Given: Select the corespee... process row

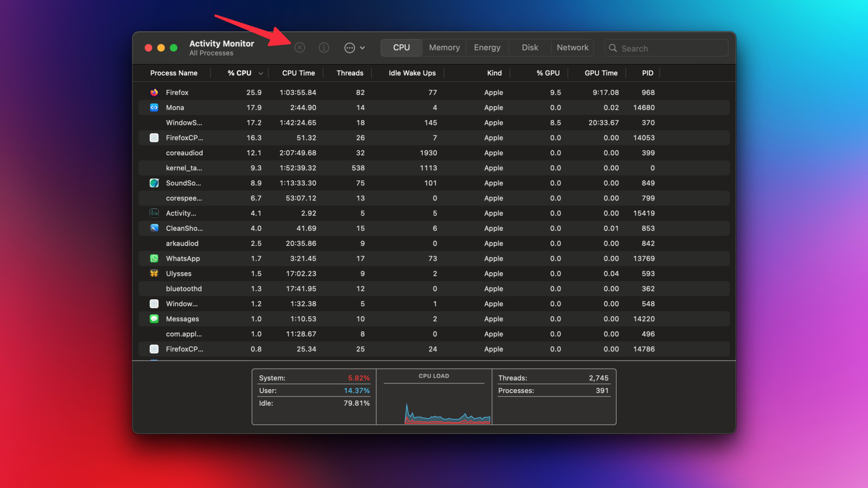Looking at the screenshot, I should [x=434, y=198].
